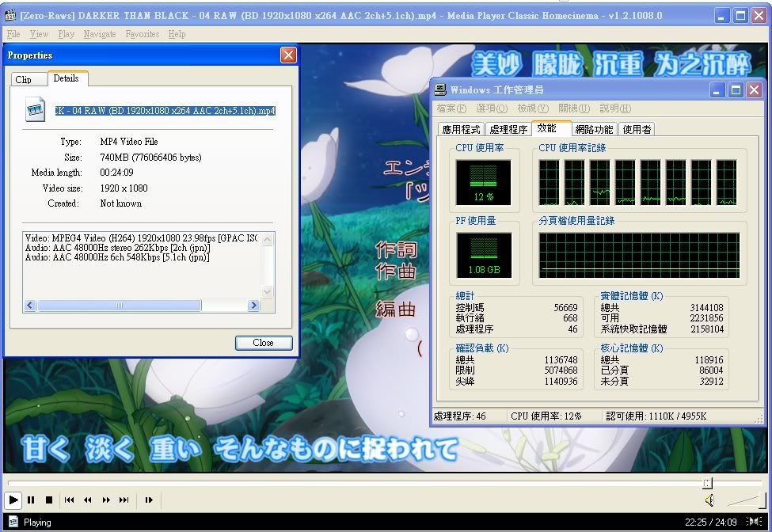Fast forward with increase speed button
772x532 pixels.
coord(106,500)
